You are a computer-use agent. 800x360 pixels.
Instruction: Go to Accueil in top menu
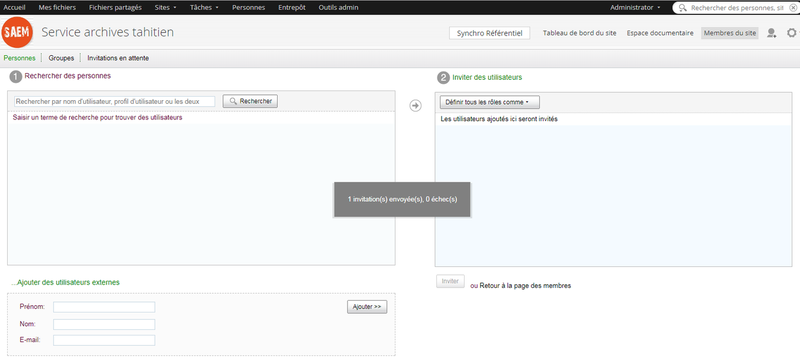coord(14,8)
